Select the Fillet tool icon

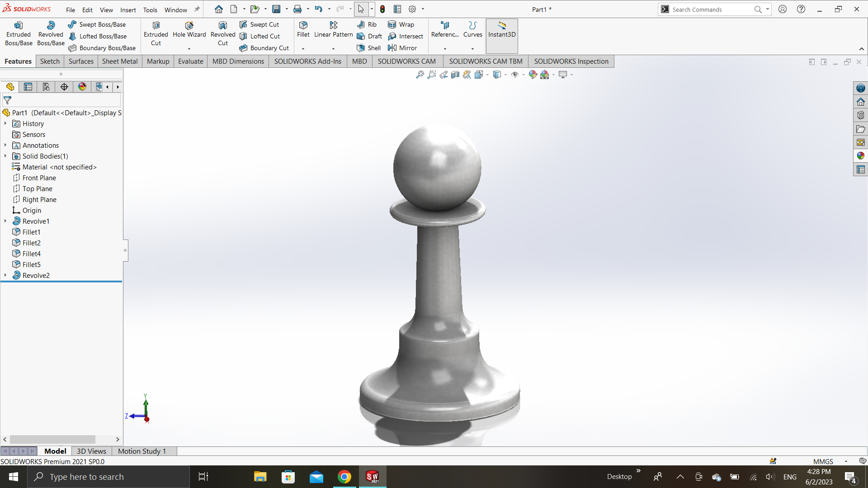pos(303,25)
